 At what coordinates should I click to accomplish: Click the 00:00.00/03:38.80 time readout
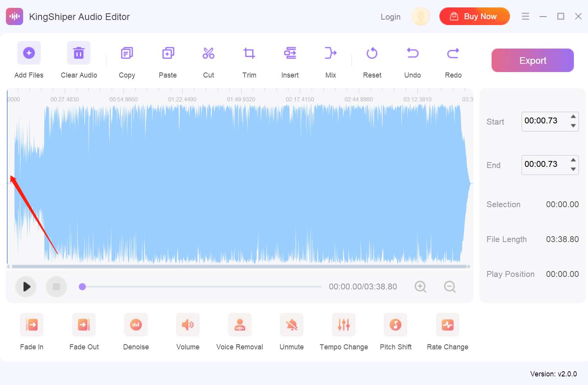coord(363,287)
